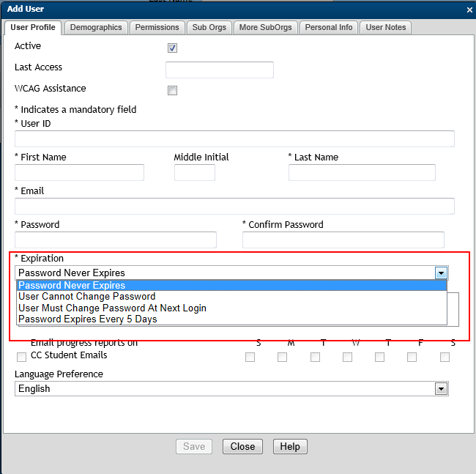Open the Language Preference dropdown

441,389
